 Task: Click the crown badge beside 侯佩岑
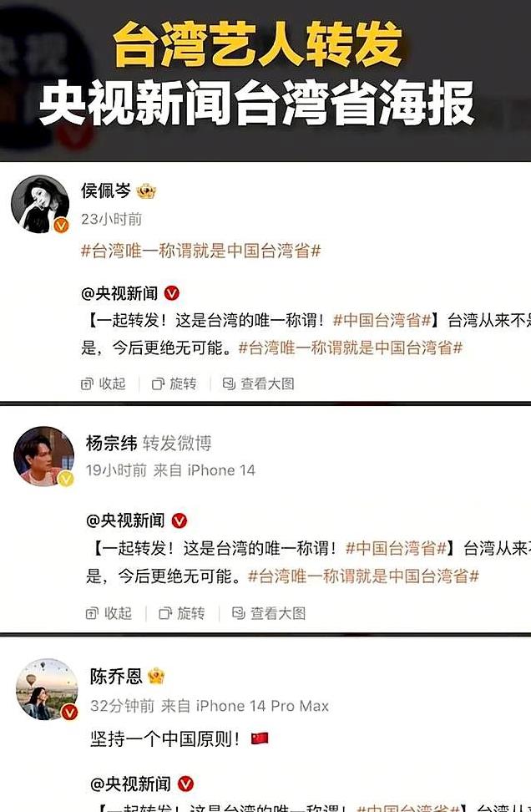pos(146,191)
